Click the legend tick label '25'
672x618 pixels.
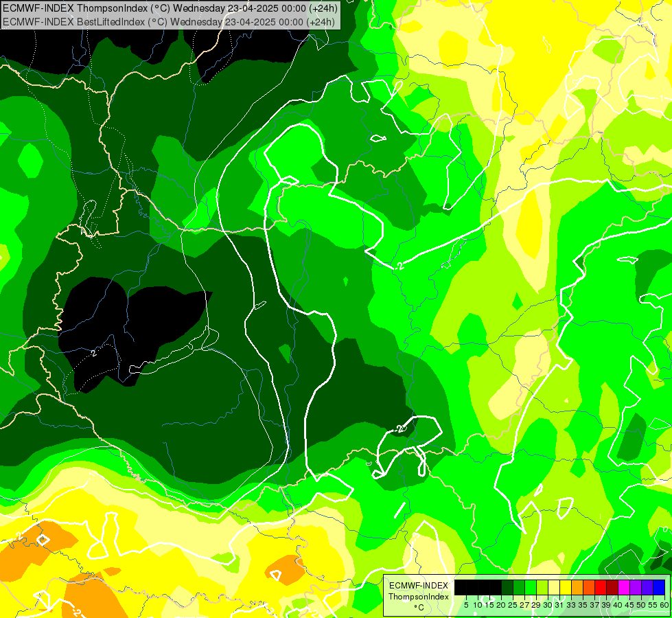pyautogui.click(x=513, y=605)
